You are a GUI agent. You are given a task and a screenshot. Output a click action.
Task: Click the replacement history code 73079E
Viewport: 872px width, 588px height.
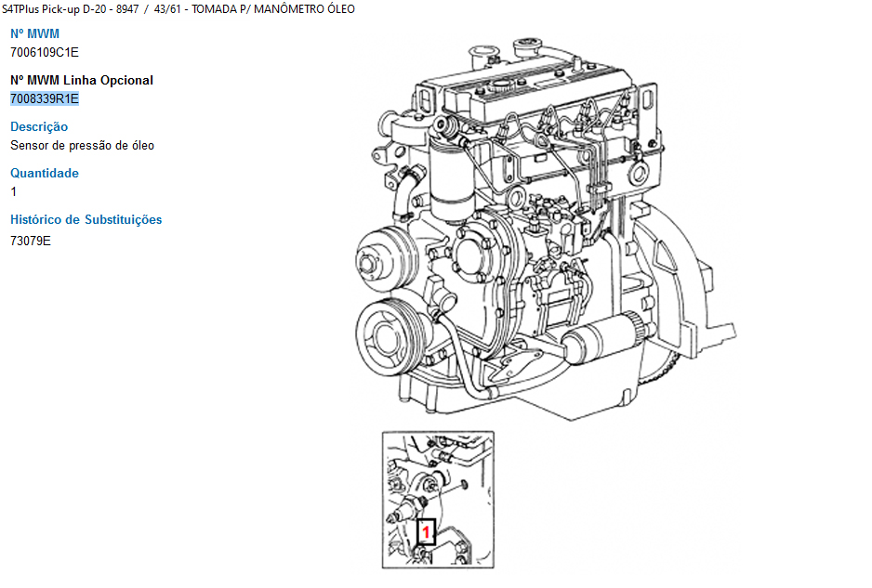click(31, 241)
